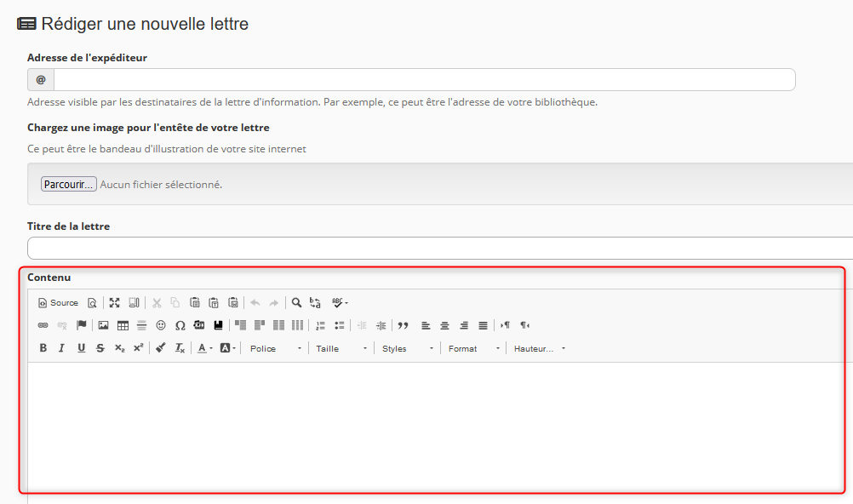Toggle Source code view

tap(58, 302)
